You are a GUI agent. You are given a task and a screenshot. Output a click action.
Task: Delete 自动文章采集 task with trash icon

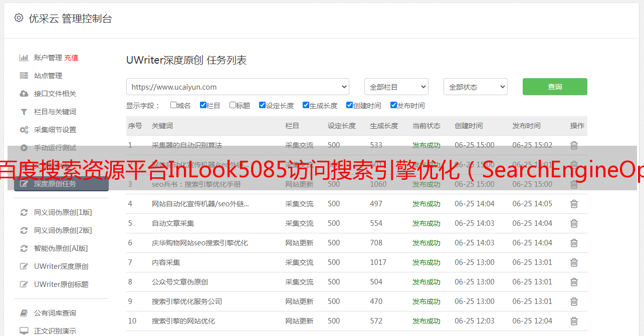574,223
